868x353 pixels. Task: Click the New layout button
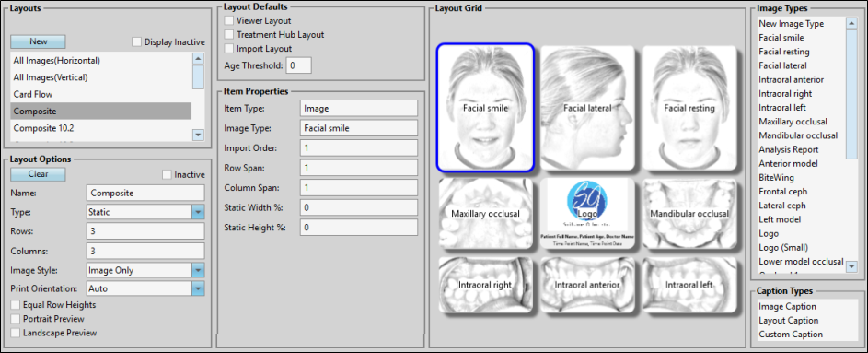click(38, 41)
